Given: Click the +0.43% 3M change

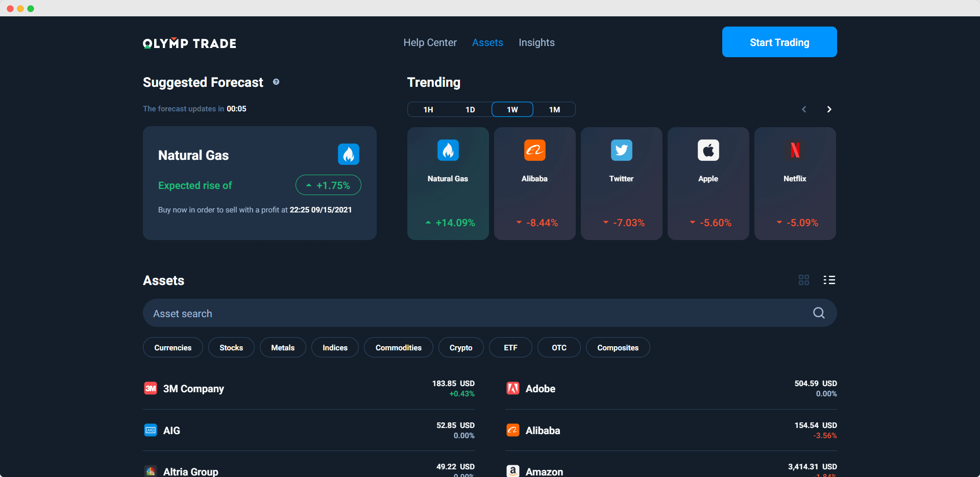Looking at the screenshot, I should coord(462,394).
